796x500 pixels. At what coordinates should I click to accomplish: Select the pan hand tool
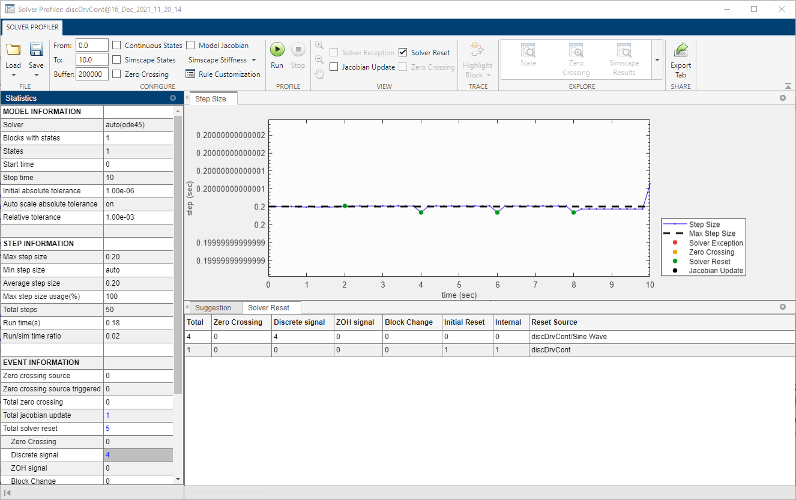pyautogui.click(x=319, y=73)
